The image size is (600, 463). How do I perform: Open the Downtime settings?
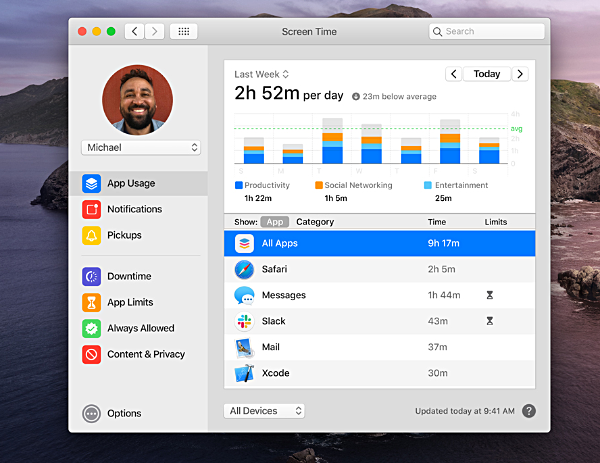(129, 276)
